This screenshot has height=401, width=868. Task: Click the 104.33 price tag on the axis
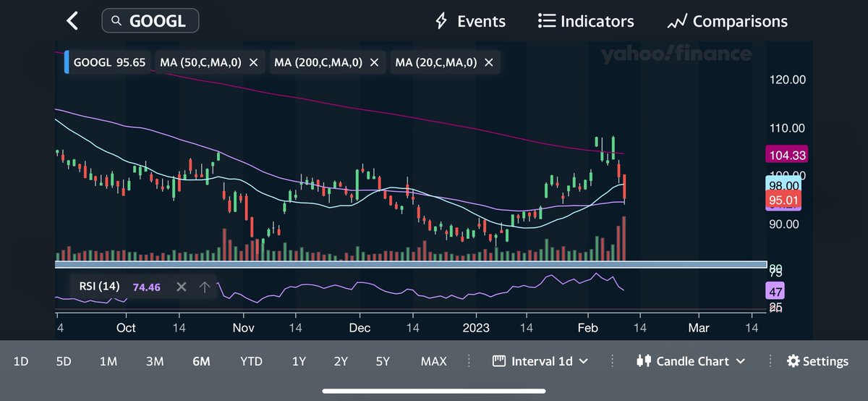[x=786, y=155]
